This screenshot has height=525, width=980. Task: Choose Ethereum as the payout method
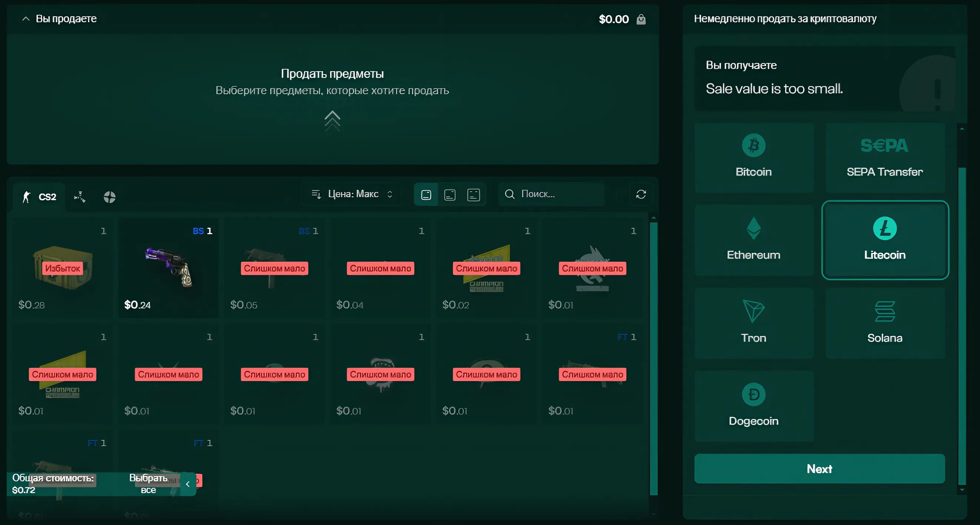pyautogui.click(x=754, y=240)
